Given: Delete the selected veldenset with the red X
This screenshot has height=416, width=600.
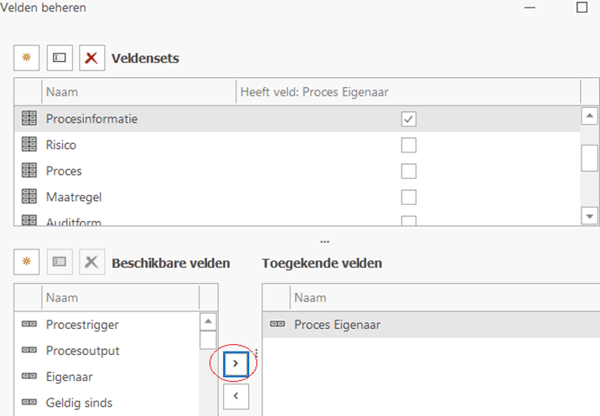Looking at the screenshot, I should [92, 58].
